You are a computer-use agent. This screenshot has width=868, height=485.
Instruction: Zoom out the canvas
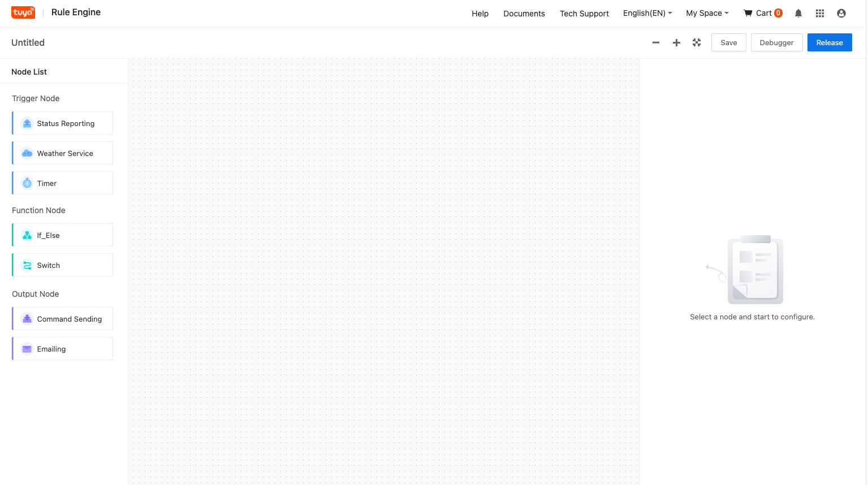(x=656, y=42)
